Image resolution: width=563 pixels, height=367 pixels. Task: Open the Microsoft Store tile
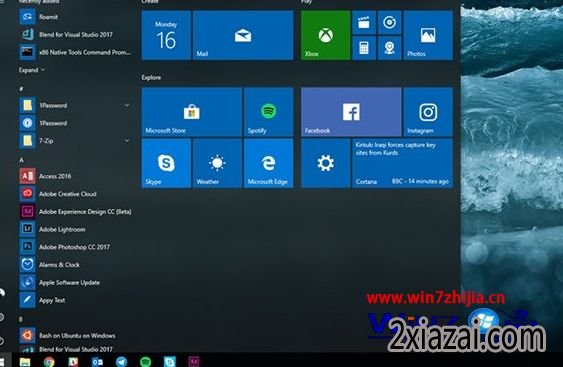tap(192, 112)
